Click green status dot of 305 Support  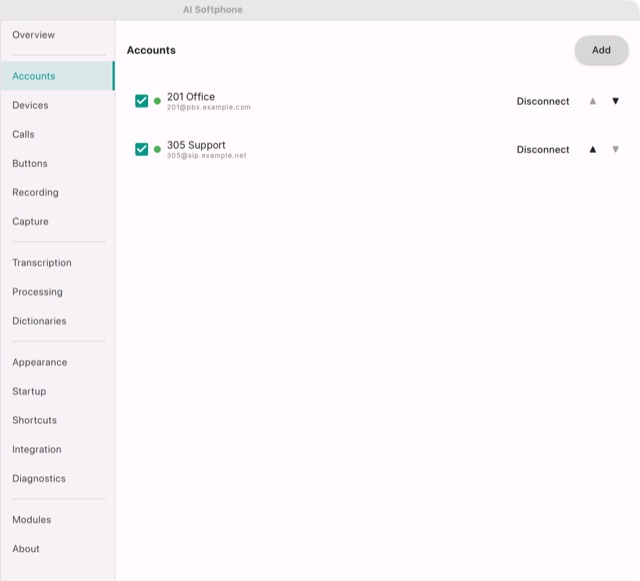pos(157,149)
